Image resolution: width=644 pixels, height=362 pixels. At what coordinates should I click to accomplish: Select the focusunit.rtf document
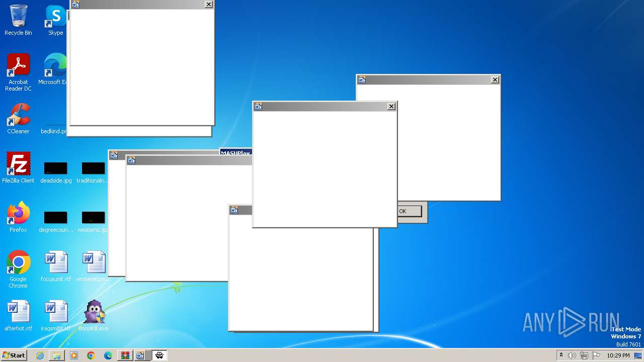click(56, 266)
